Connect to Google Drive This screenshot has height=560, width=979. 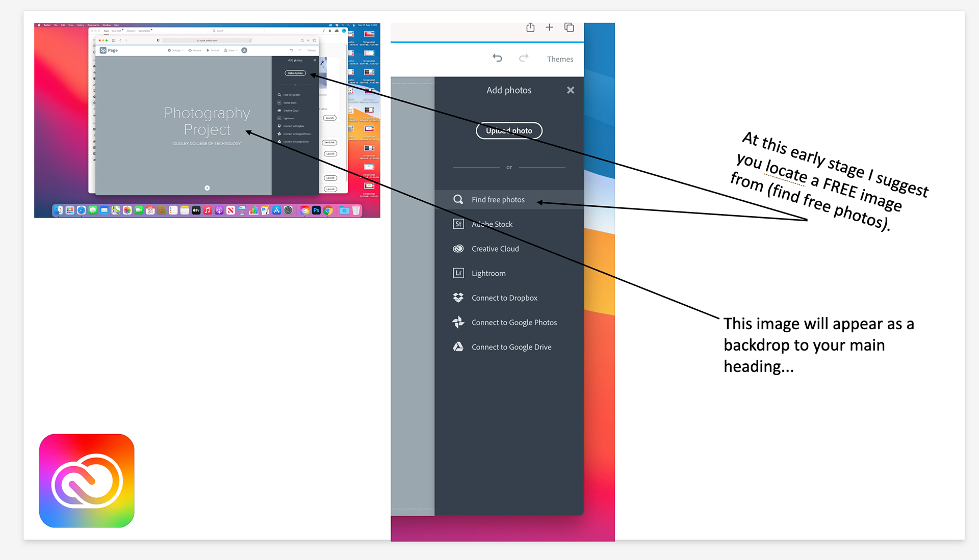511,347
